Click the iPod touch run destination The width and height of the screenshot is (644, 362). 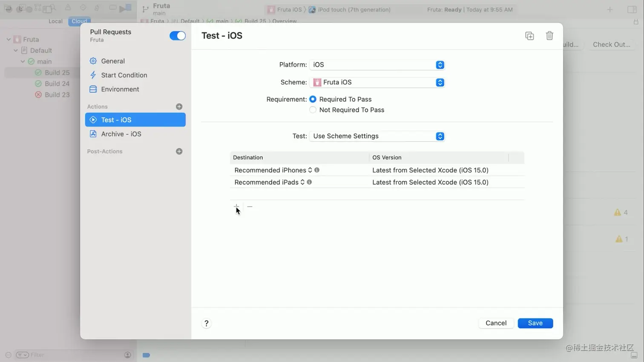point(349,9)
